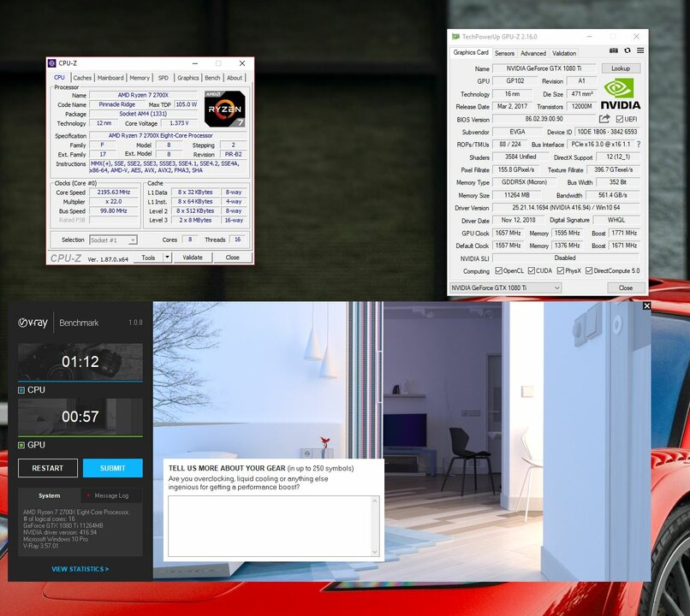Toggle the GPU test checkbox in V-Ray
This screenshot has width=690, height=616.
tap(21, 445)
